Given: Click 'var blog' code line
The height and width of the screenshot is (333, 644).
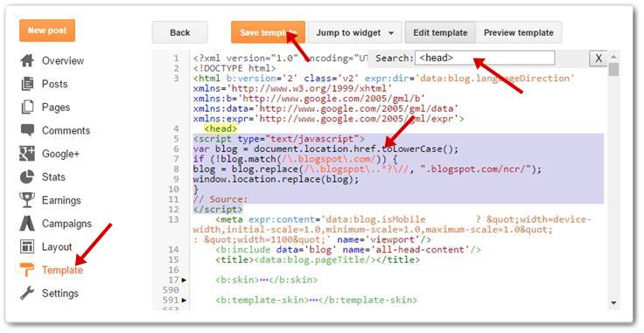Looking at the screenshot, I should [325, 149].
